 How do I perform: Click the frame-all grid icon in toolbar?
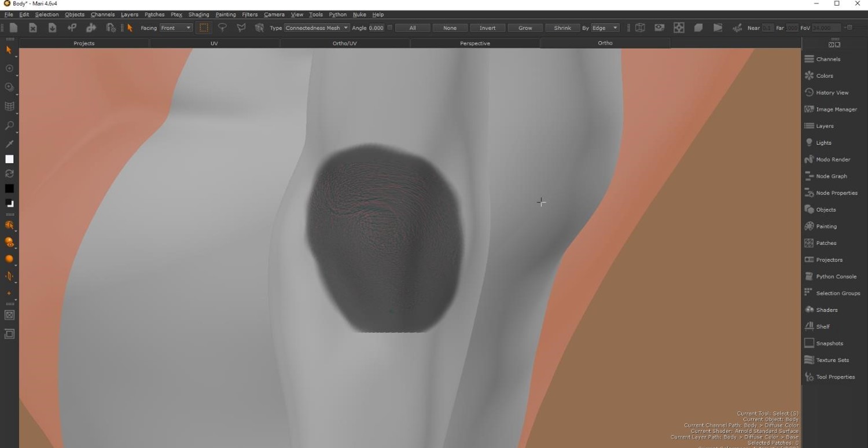point(679,28)
